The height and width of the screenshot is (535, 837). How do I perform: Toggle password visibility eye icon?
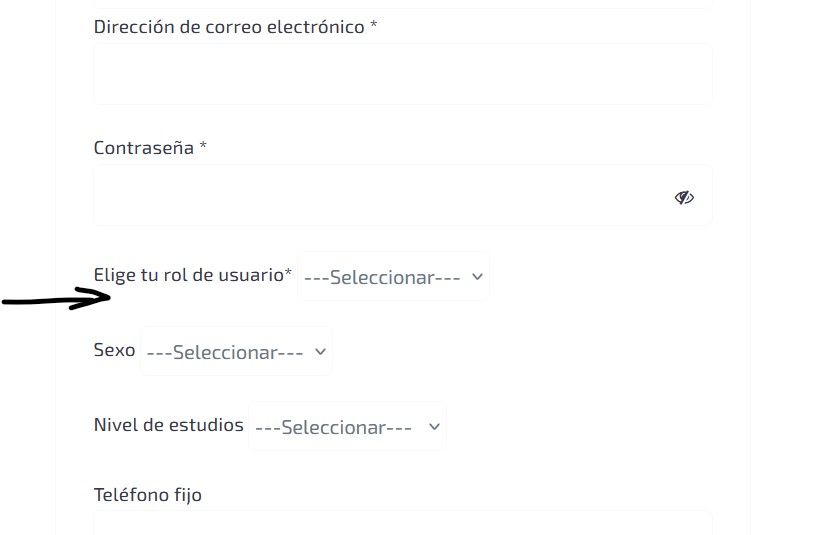click(x=684, y=198)
